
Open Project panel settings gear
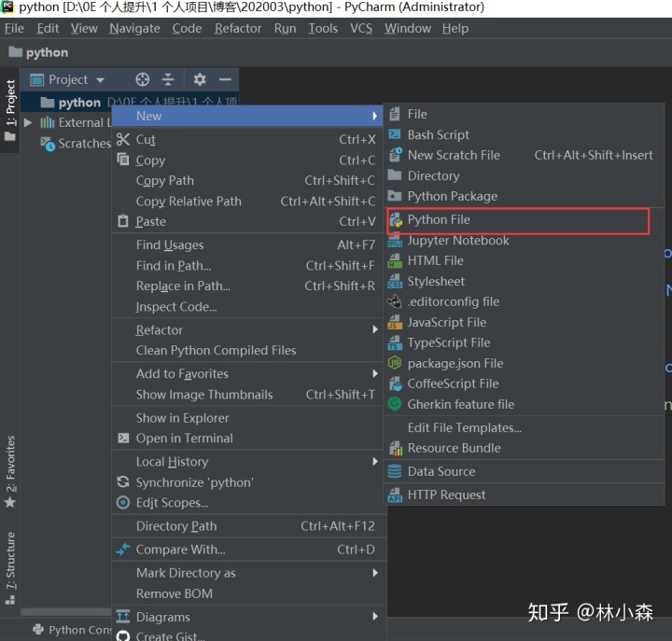coord(200,79)
